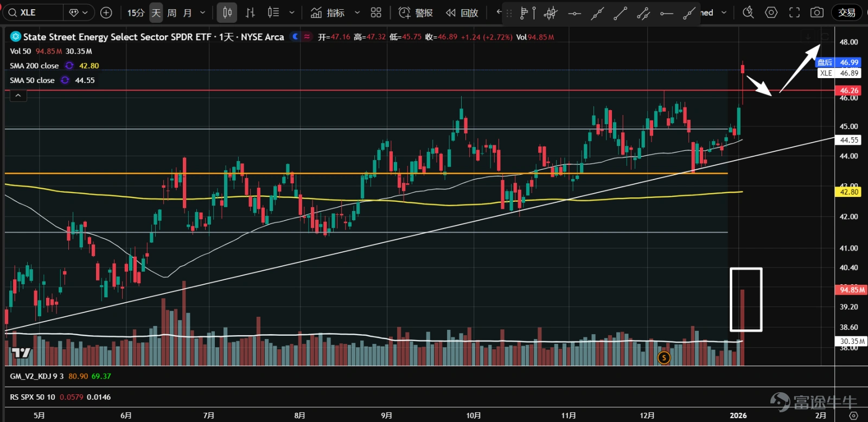Select the vertical pin line tool

tap(534, 13)
